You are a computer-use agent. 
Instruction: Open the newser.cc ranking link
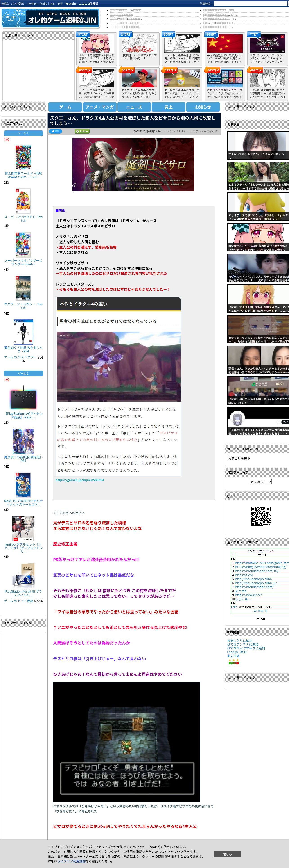click(248, 595)
